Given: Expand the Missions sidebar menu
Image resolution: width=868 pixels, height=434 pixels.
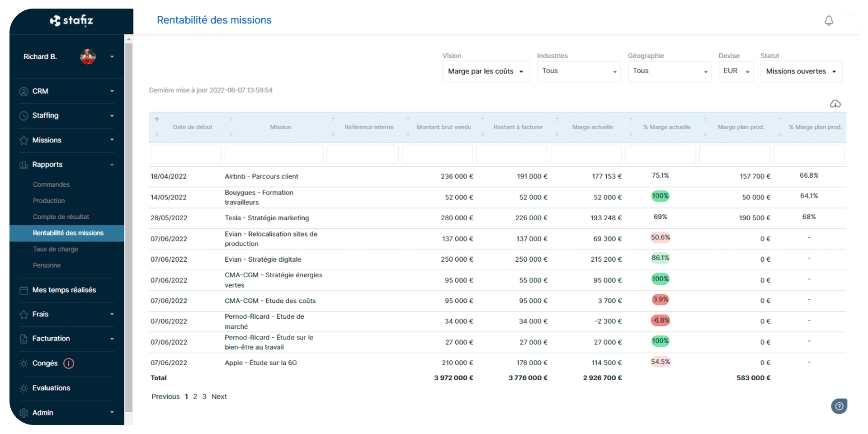Looking at the screenshot, I should pos(112,140).
